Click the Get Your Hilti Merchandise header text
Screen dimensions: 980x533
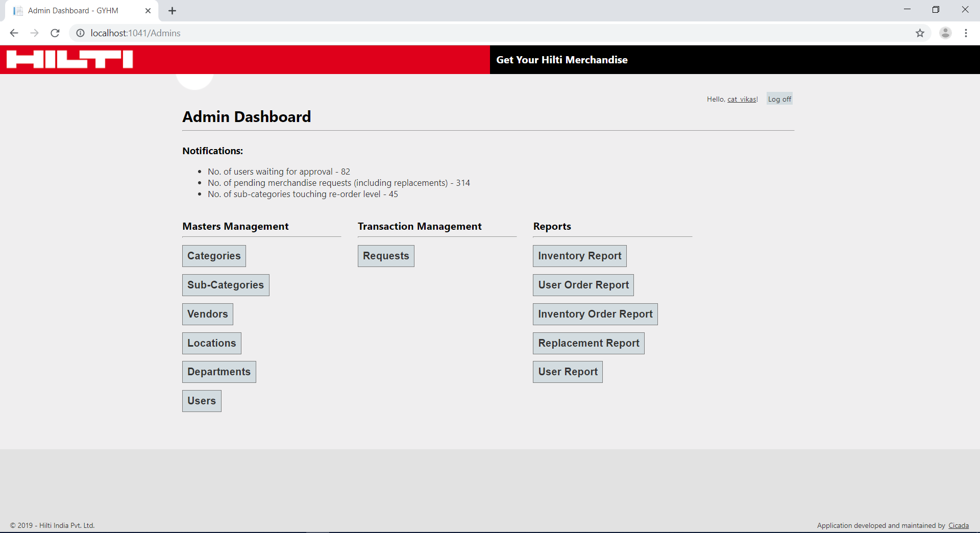[x=562, y=60]
